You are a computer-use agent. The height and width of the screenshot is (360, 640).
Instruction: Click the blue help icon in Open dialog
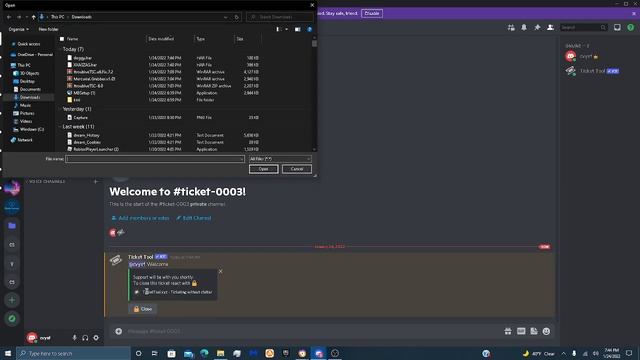pyautogui.click(x=309, y=29)
